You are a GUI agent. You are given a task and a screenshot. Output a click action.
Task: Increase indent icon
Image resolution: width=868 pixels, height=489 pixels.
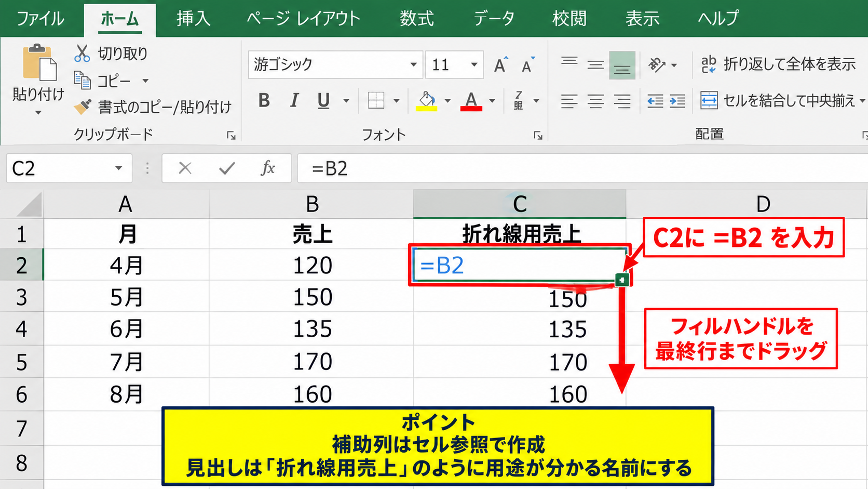coord(677,101)
